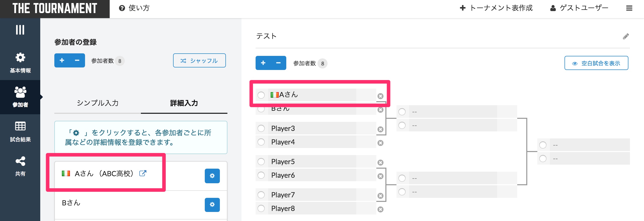
Task: Click the pencil edit icon beside テスト
Action: point(626,36)
